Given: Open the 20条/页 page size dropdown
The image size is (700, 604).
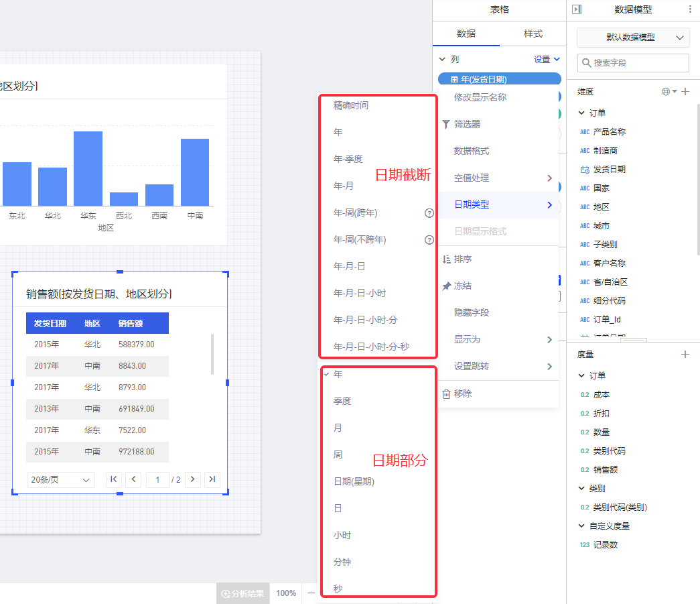Looking at the screenshot, I should [61, 480].
